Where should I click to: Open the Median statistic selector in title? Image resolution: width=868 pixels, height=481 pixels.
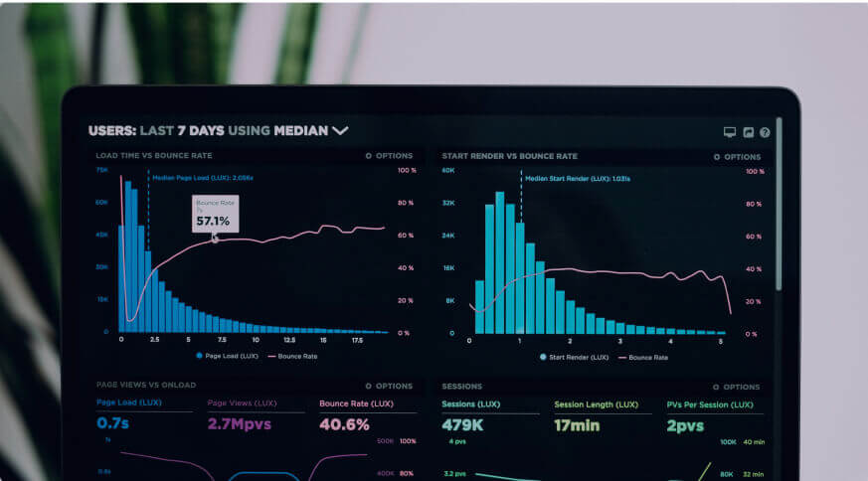[x=300, y=130]
